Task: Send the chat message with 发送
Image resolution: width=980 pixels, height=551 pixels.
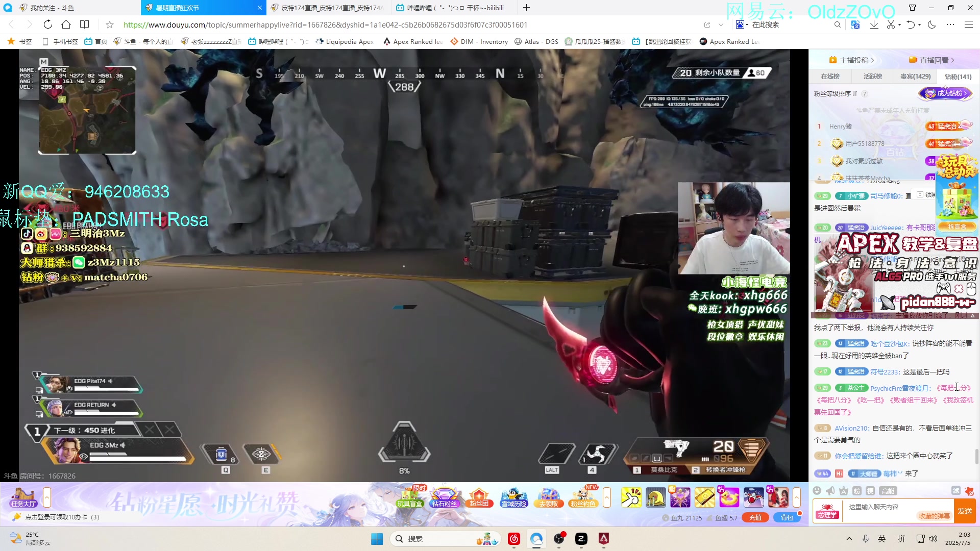Action: tap(965, 511)
